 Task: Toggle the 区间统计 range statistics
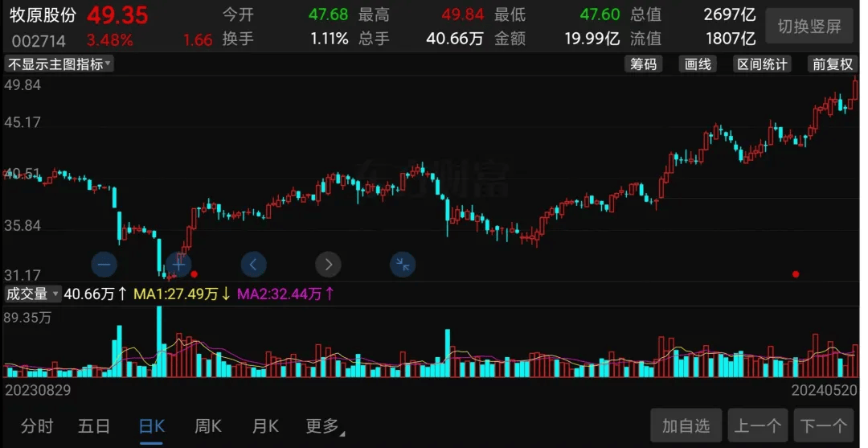point(762,64)
